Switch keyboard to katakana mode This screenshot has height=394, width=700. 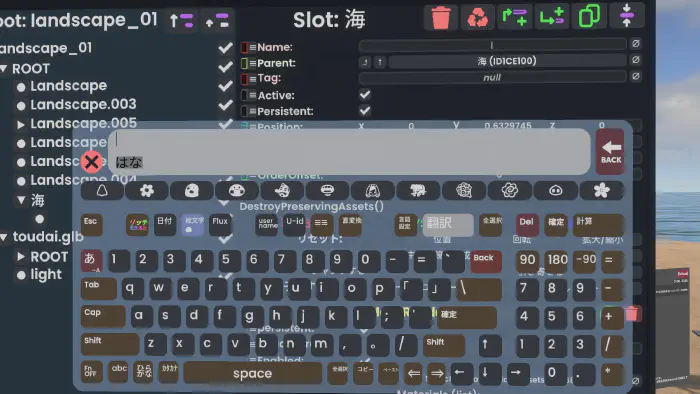click(x=169, y=372)
